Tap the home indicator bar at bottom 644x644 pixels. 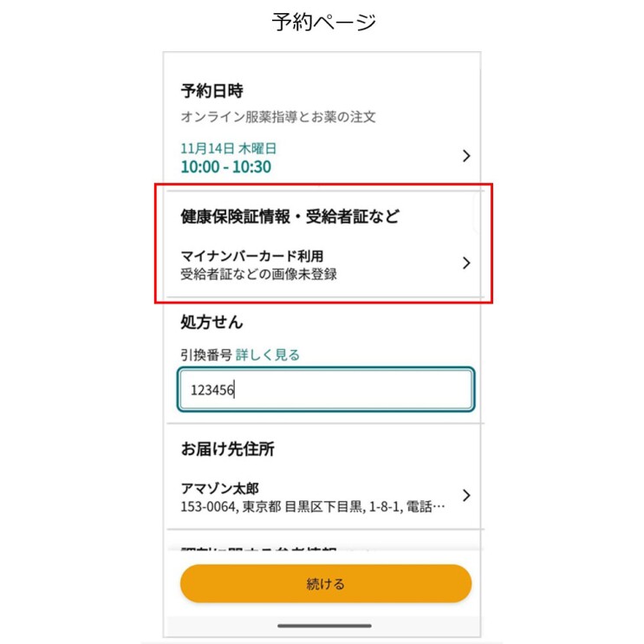324,625
